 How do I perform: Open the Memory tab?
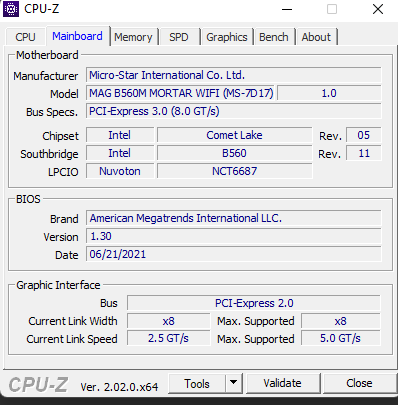(133, 37)
